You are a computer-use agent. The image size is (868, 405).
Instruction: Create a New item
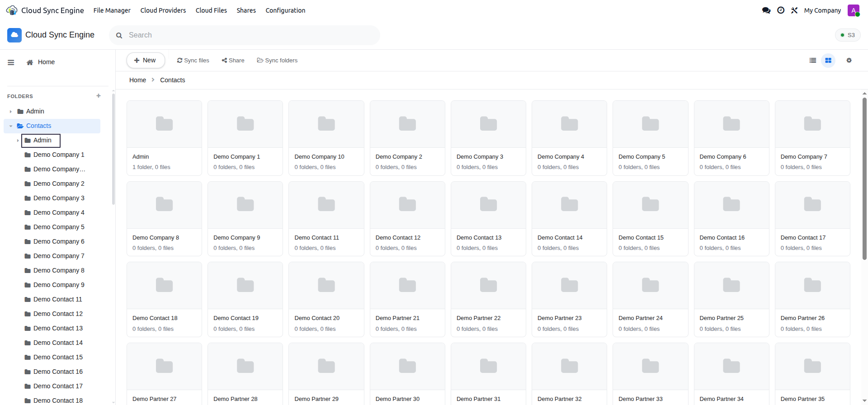click(146, 61)
